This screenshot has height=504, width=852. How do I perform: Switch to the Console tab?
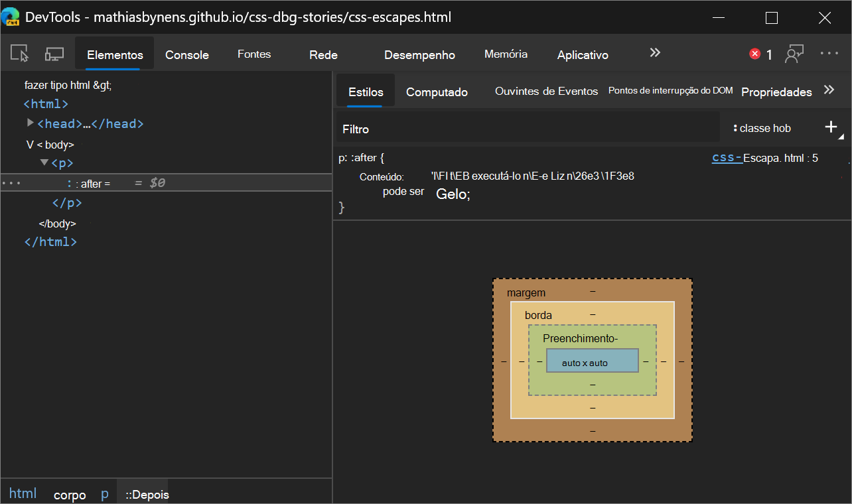tap(187, 55)
